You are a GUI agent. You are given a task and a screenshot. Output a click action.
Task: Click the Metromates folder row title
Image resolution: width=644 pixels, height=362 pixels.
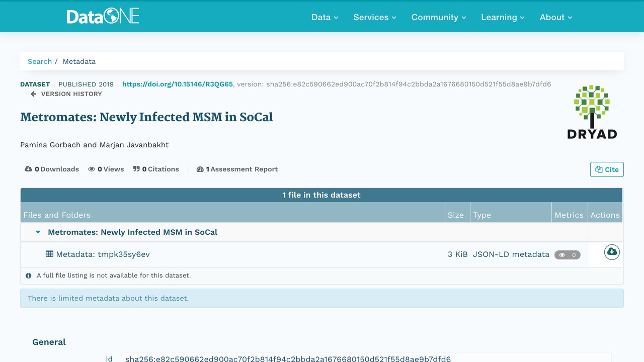click(133, 232)
